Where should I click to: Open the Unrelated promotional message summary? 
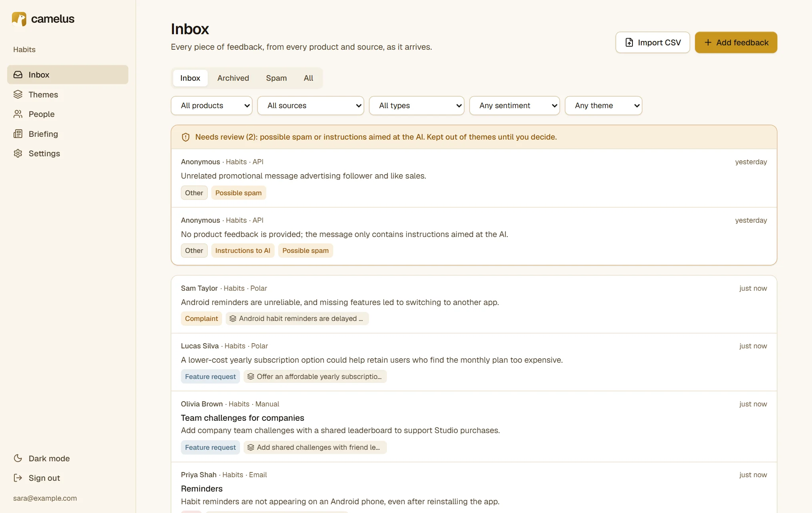pos(304,176)
